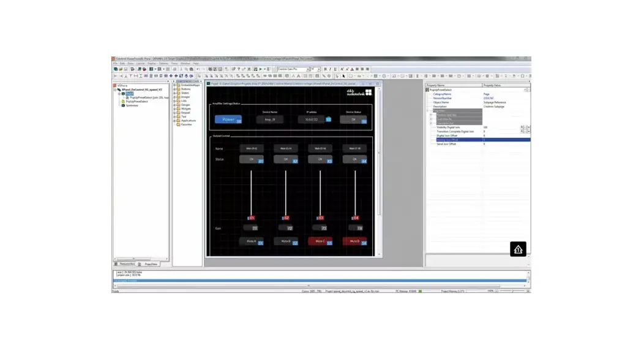Click the Property Name column header
Screen dimensions: 644x350
coord(454,85)
